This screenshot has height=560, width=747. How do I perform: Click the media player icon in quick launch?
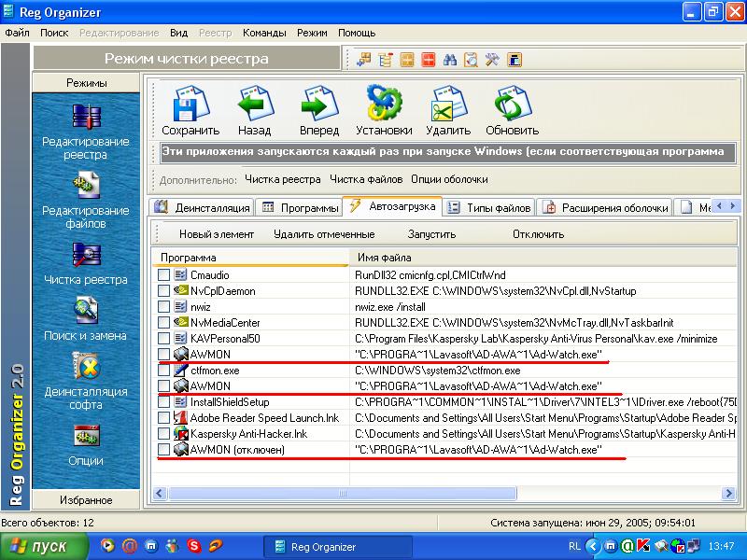coord(108,546)
